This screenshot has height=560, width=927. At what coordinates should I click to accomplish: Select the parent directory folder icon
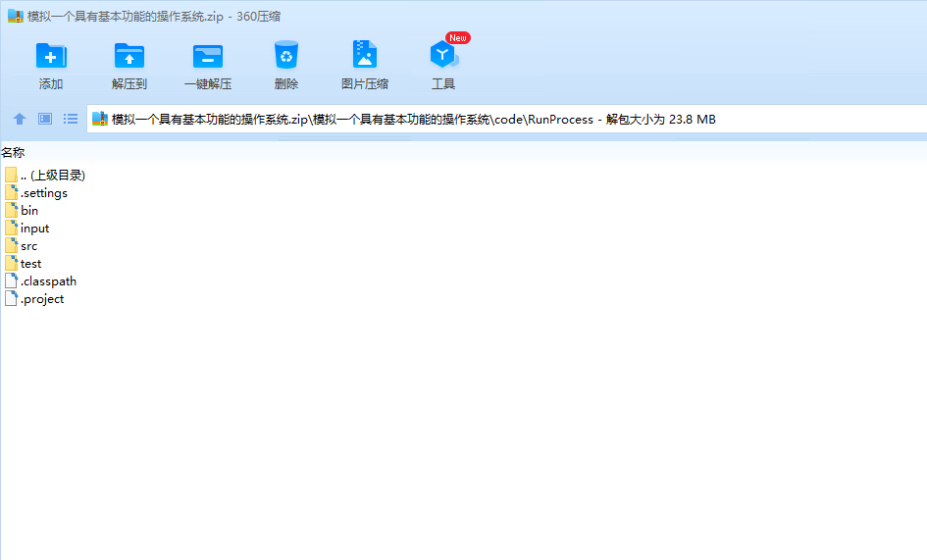click(11, 175)
